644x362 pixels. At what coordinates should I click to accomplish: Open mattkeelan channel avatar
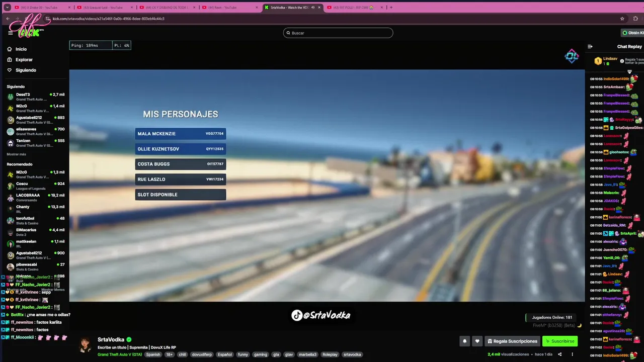[11, 244]
